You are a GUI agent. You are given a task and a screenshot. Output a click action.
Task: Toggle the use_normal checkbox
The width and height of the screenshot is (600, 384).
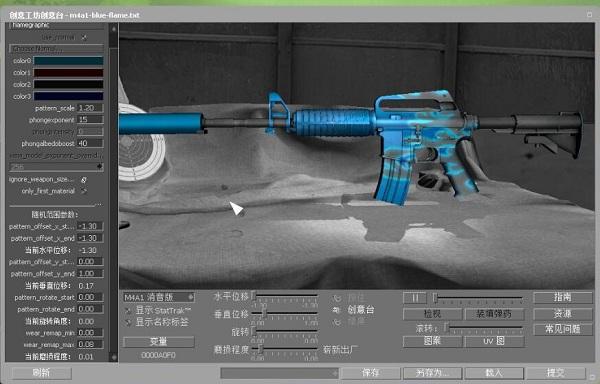(84, 37)
